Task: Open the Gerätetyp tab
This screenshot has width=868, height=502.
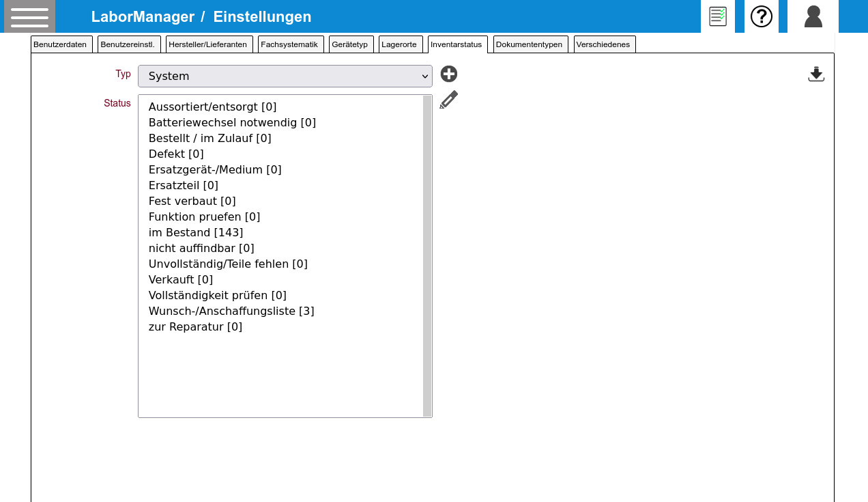Action: 351,44
